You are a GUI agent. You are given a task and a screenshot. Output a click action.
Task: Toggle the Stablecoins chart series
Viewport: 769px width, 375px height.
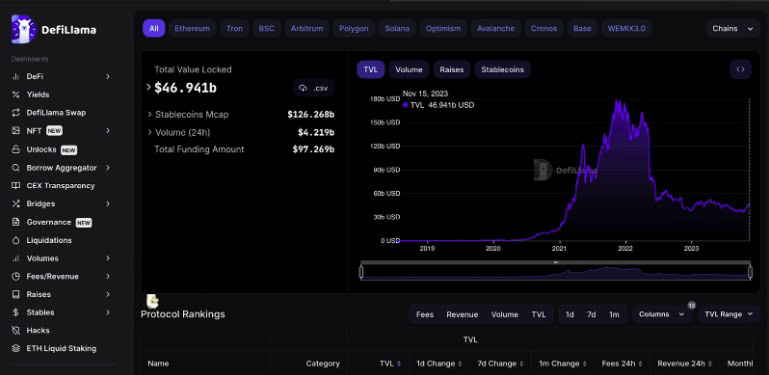pyautogui.click(x=502, y=70)
